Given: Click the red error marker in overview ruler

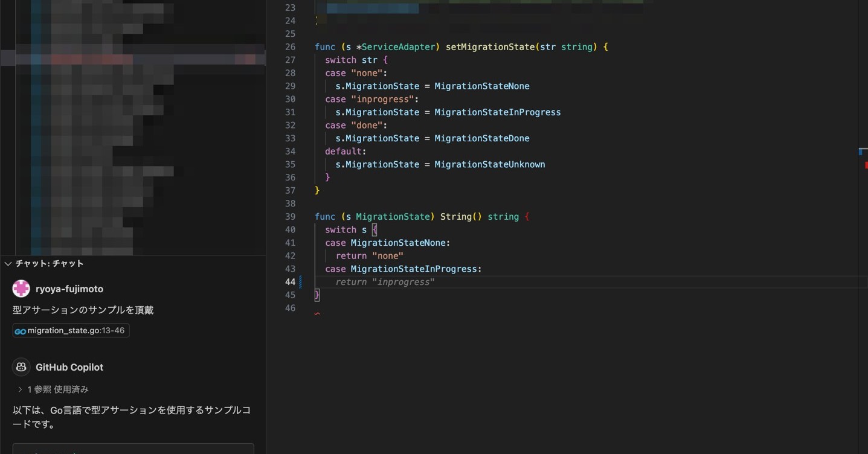Looking at the screenshot, I should coord(866,165).
